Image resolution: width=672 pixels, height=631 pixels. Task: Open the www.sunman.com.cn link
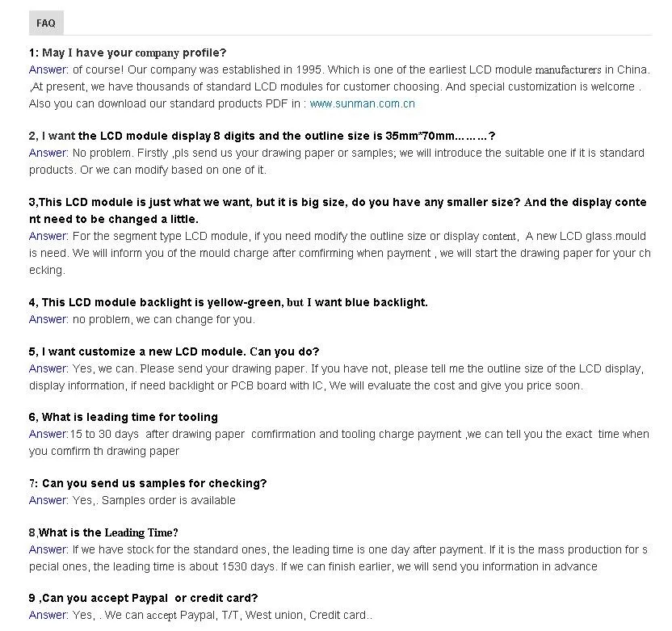pos(362,103)
